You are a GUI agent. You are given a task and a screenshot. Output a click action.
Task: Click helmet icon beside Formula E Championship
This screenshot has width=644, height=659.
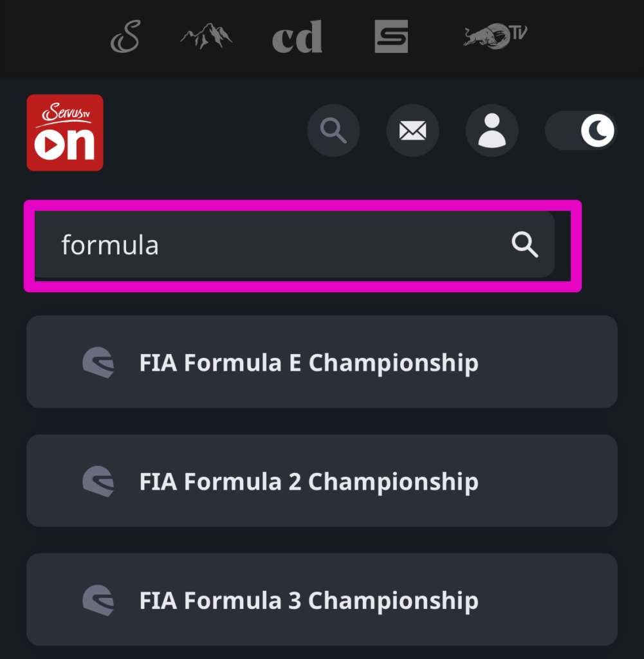pos(98,362)
